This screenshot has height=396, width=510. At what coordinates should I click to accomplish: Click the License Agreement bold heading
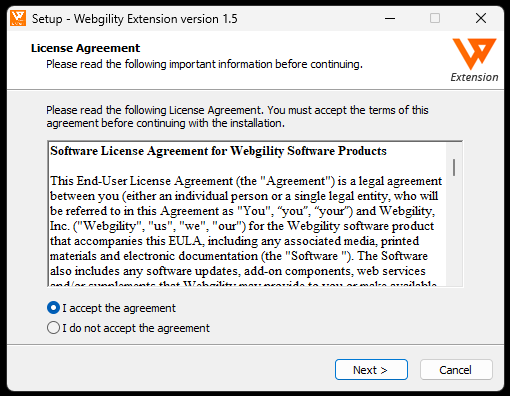(86, 48)
